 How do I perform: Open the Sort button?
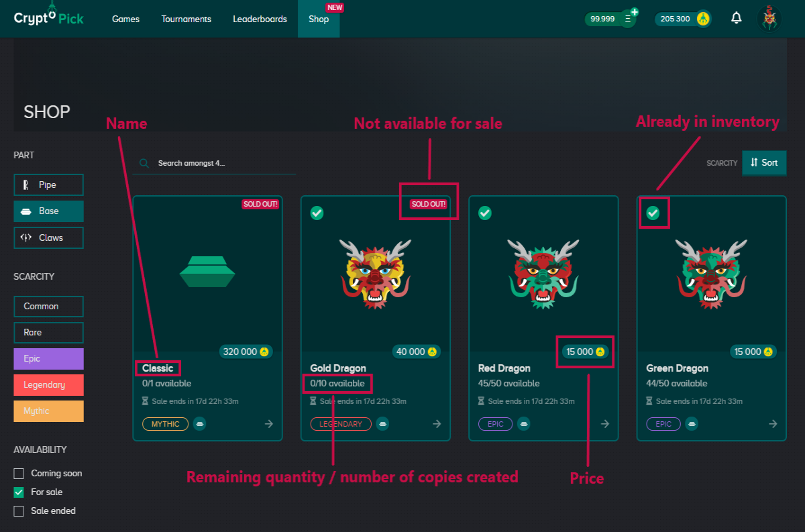click(764, 162)
